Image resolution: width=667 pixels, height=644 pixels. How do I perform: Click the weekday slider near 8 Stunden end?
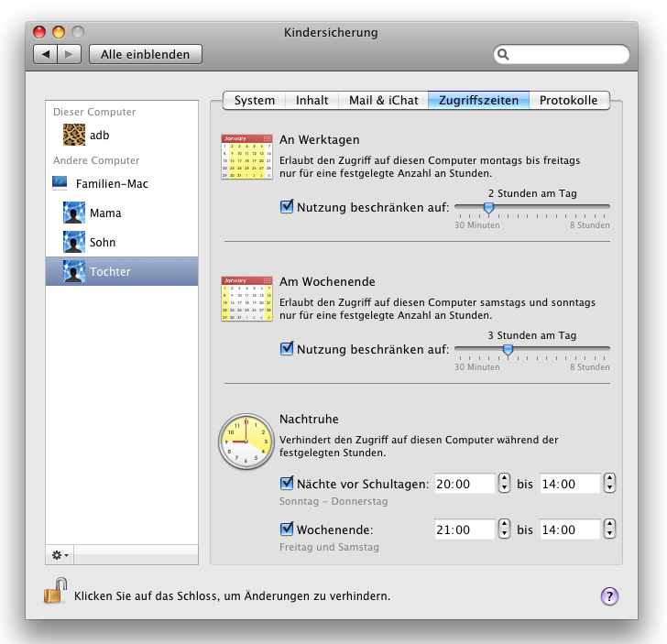[x=604, y=207]
